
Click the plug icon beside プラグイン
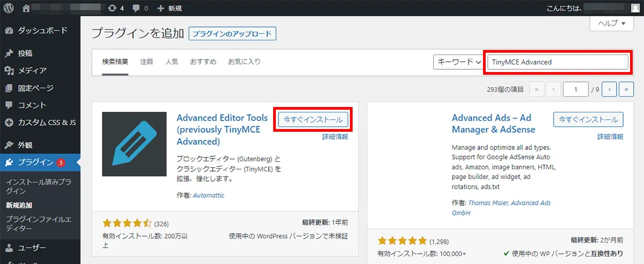[x=9, y=162]
